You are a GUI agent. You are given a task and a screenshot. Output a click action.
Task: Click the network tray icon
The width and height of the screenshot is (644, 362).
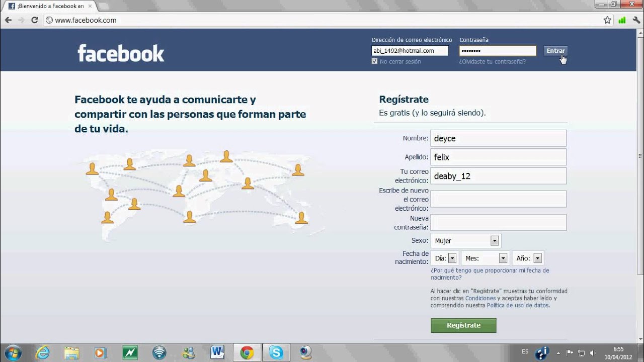click(582, 352)
